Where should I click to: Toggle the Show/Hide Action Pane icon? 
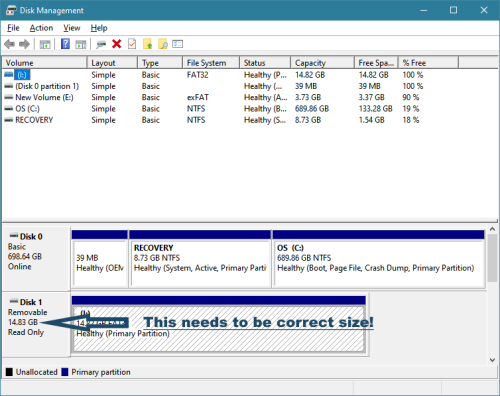point(81,44)
